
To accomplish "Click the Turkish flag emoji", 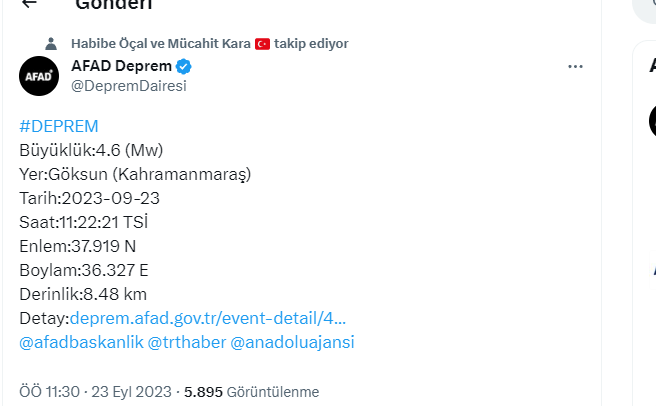I will 263,44.
